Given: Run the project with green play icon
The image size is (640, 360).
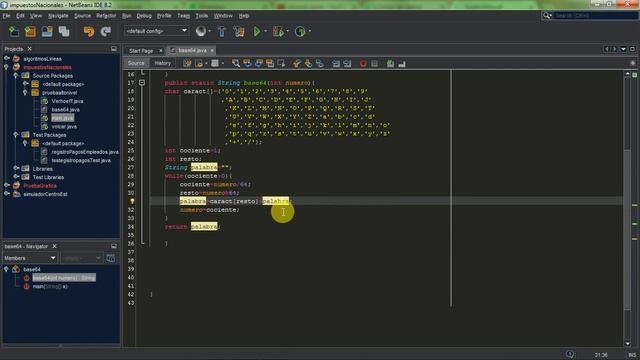Looking at the screenshot, I should pos(257,31).
